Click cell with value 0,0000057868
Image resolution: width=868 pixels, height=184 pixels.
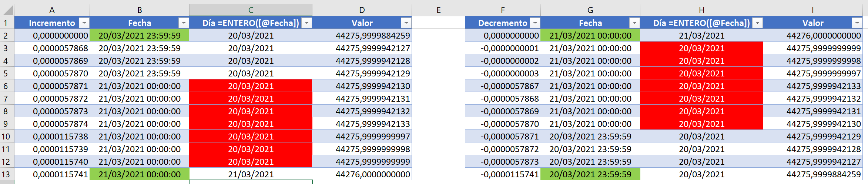[x=52, y=48]
